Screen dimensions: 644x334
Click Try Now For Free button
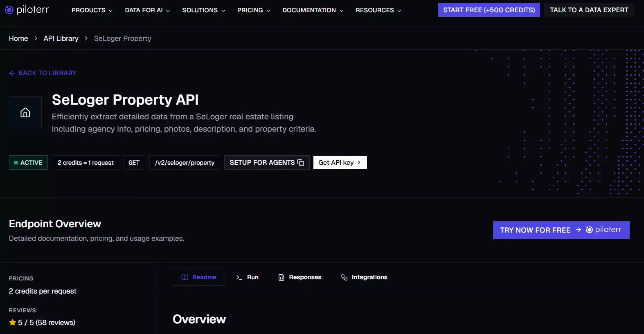coord(561,230)
